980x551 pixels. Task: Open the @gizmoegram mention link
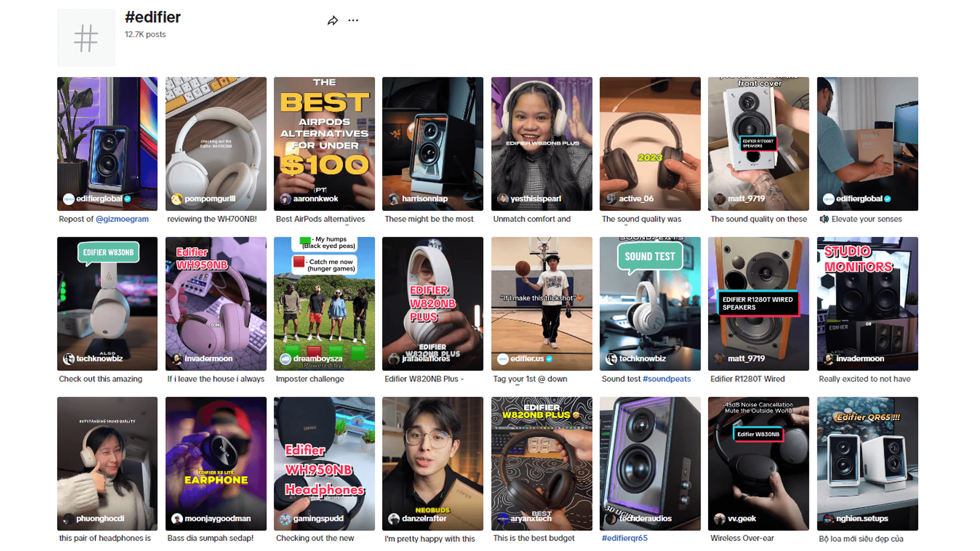122,219
